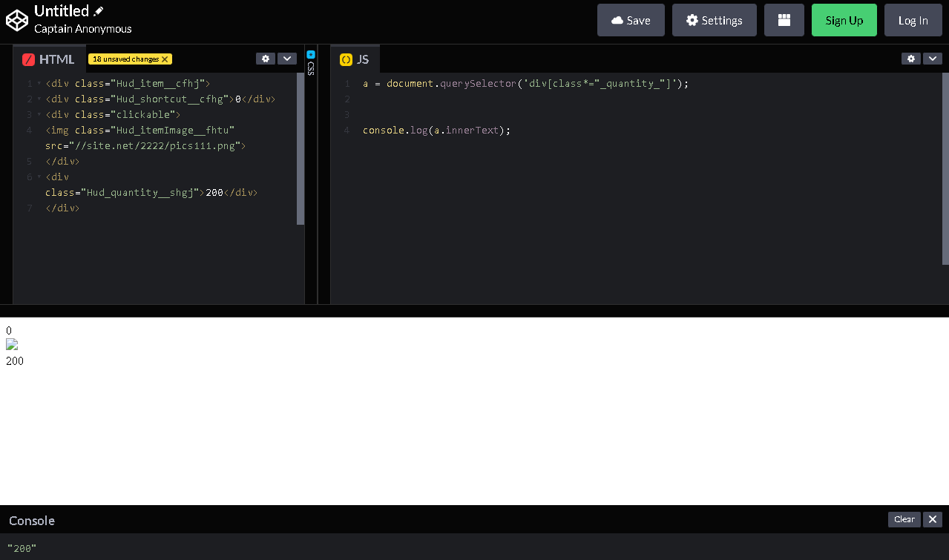Select the HTML editor tab

click(x=49, y=59)
